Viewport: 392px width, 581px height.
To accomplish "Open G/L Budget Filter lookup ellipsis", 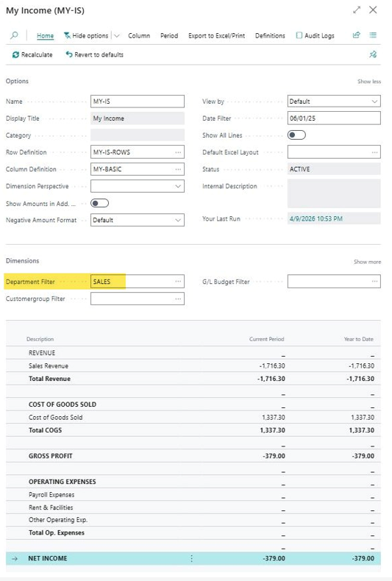I will [374, 281].
